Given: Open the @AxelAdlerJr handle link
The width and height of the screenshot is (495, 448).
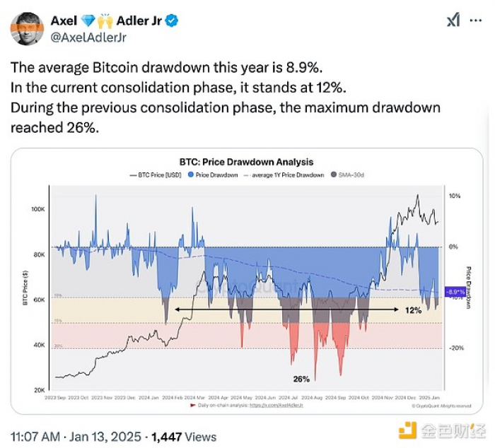Looking at the screenshot, I should (88, 37).
